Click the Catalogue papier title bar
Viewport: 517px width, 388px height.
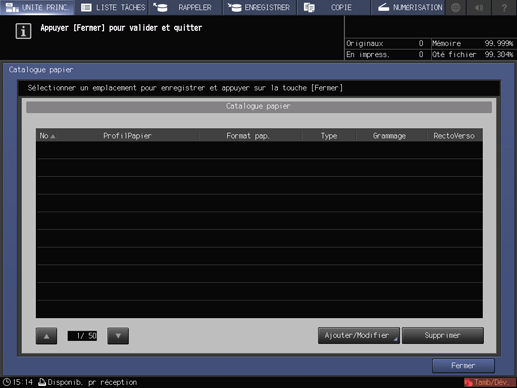[x=259, y=106]
